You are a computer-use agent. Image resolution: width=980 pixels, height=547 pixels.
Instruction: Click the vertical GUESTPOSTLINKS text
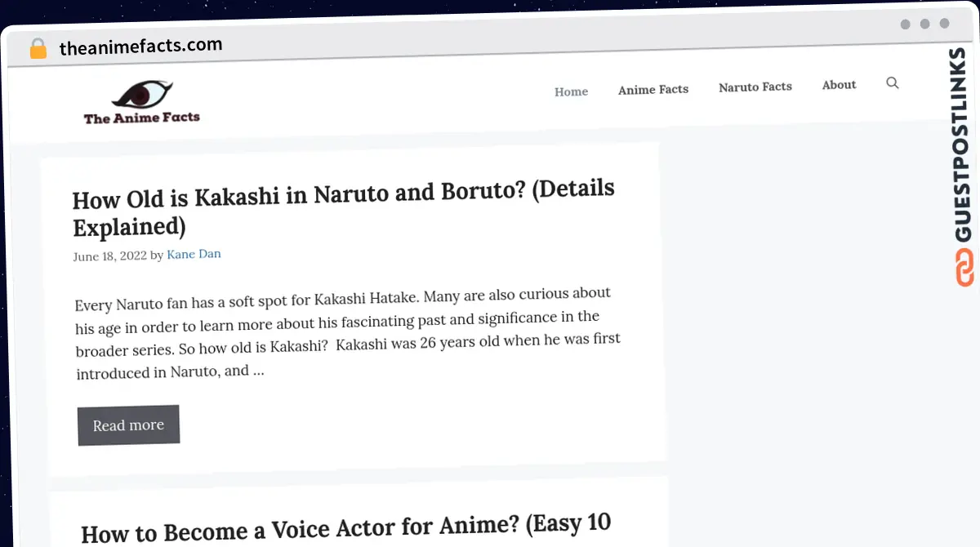click(x=964, y=145)
